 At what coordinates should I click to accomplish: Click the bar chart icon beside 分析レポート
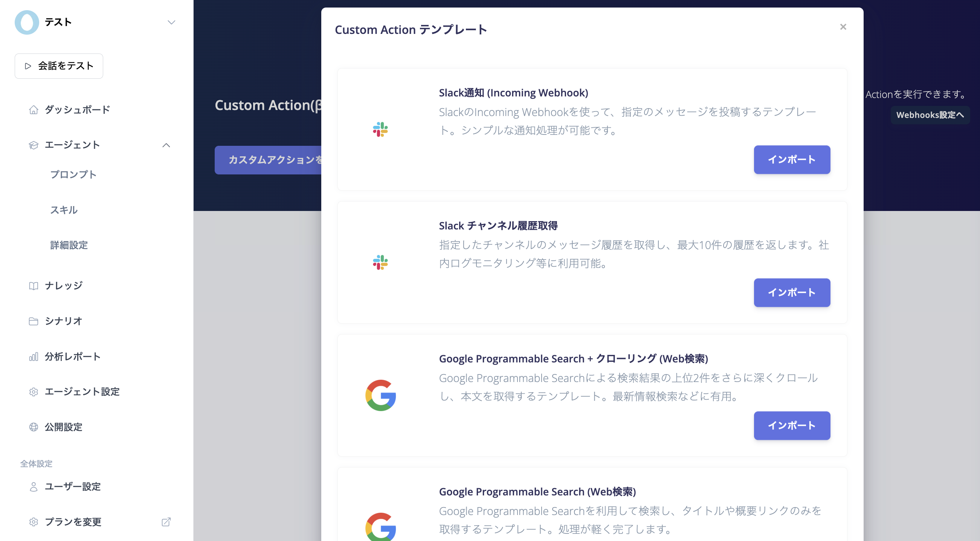click(34, 356)
